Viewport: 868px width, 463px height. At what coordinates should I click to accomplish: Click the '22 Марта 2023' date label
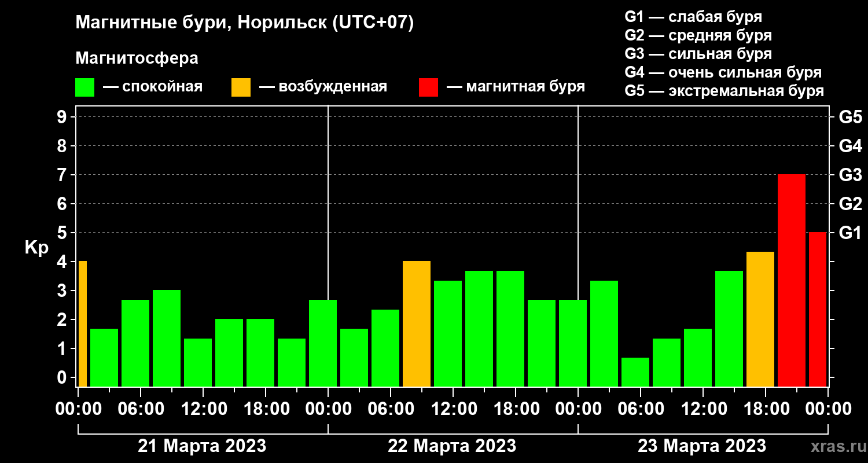click(x=452, y=446)
